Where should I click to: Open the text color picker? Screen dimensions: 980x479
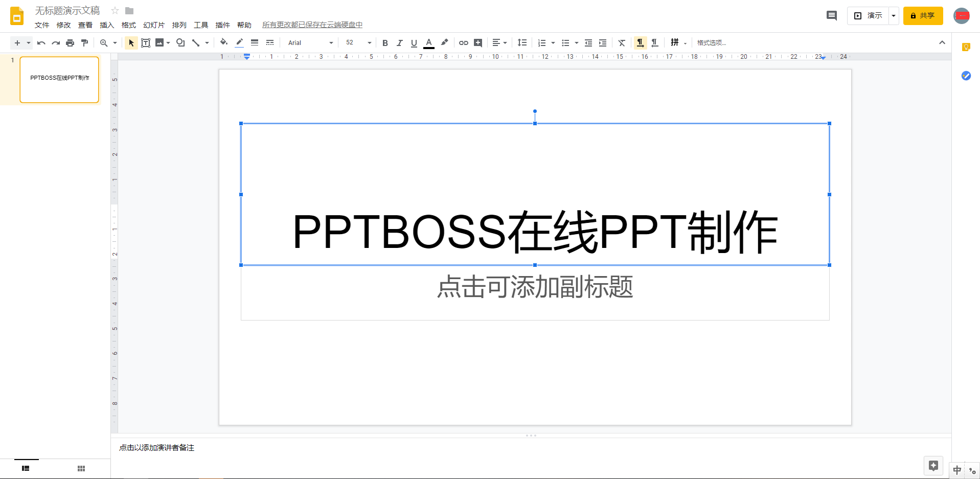429,43
